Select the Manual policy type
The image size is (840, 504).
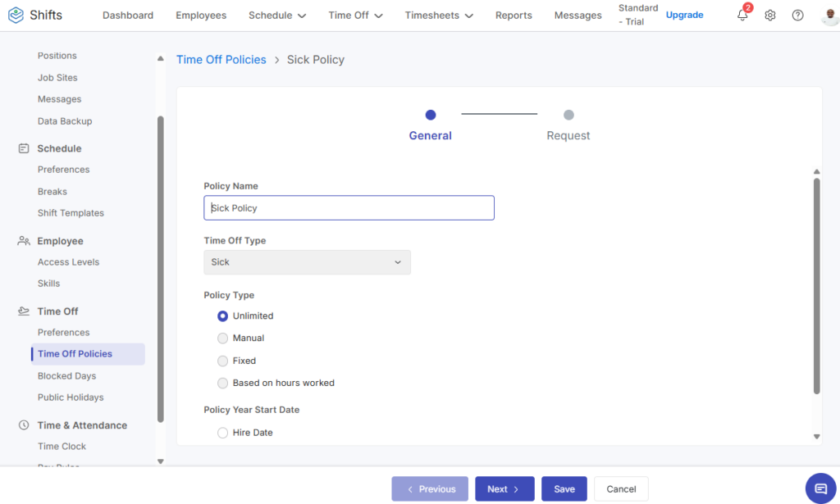click(x=222, y=338)
